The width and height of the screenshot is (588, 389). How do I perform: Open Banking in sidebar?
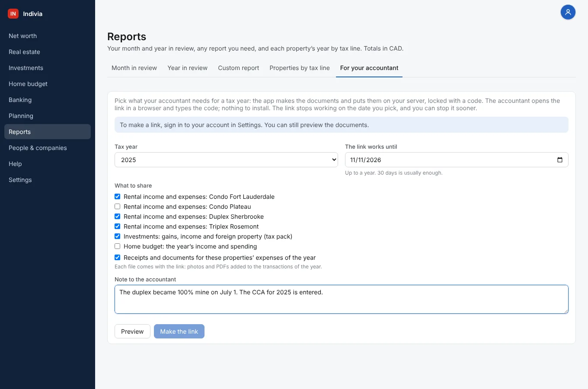tap(48, 100)
